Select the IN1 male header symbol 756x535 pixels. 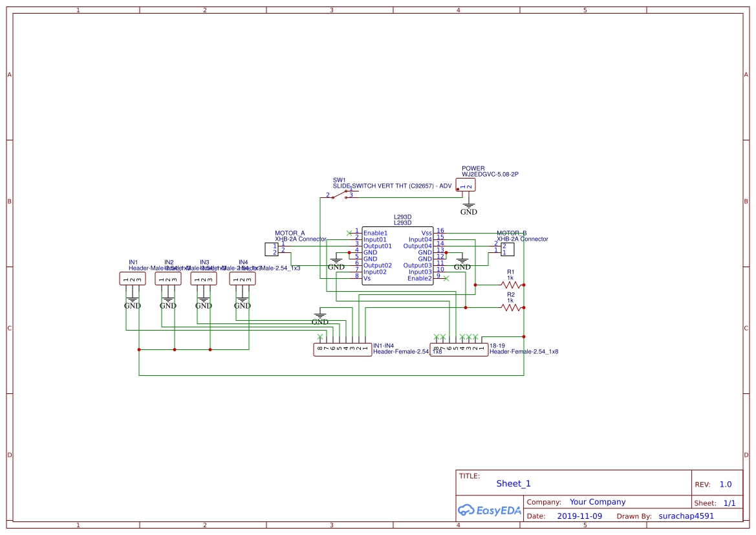(x=133, y=279)
